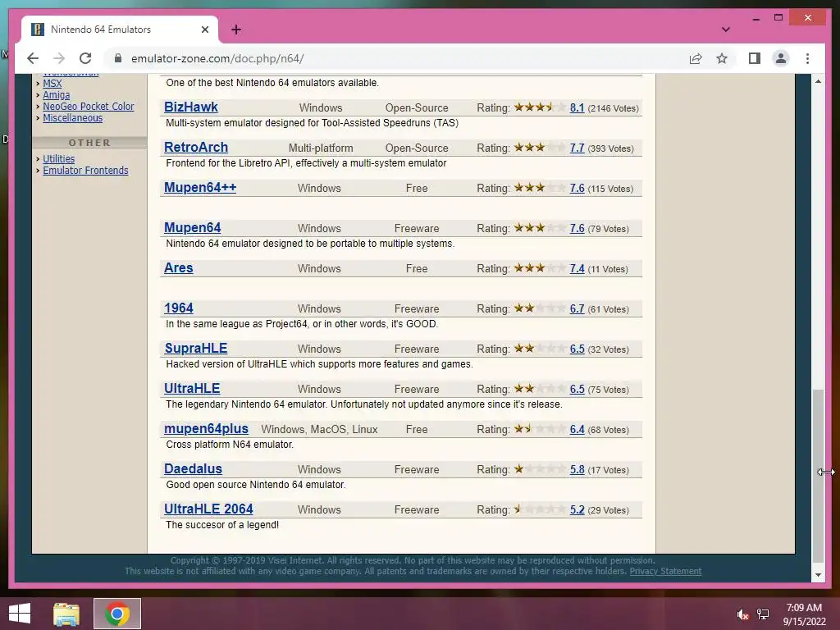Select '(2146 Votes)' text
Viewport: 840px width, 630px height.
(614, 108)
